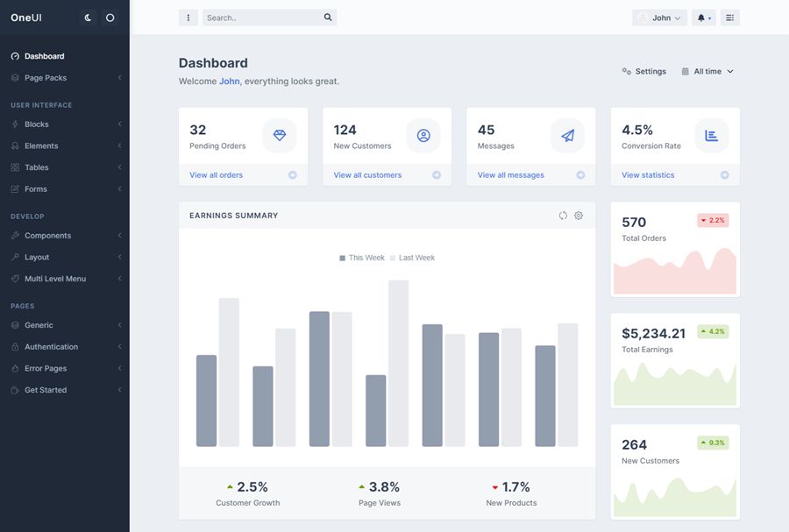Screen dimensions: 789x532
Task: Toggle This Week legend in chart
Action: point(362,258)
